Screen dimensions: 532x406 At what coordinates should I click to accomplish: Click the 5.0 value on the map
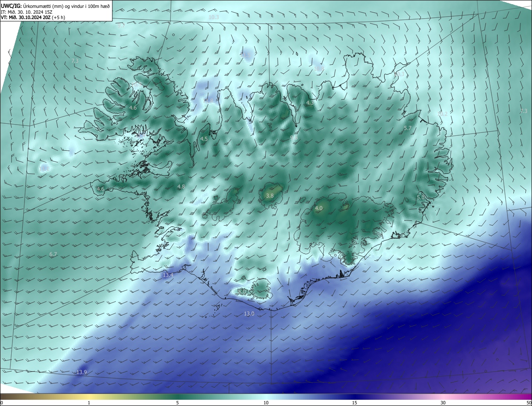click(421, 198)
